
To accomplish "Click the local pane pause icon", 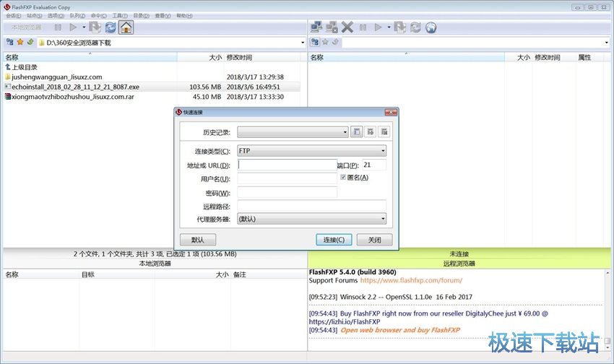I will [x=58, y=27].
